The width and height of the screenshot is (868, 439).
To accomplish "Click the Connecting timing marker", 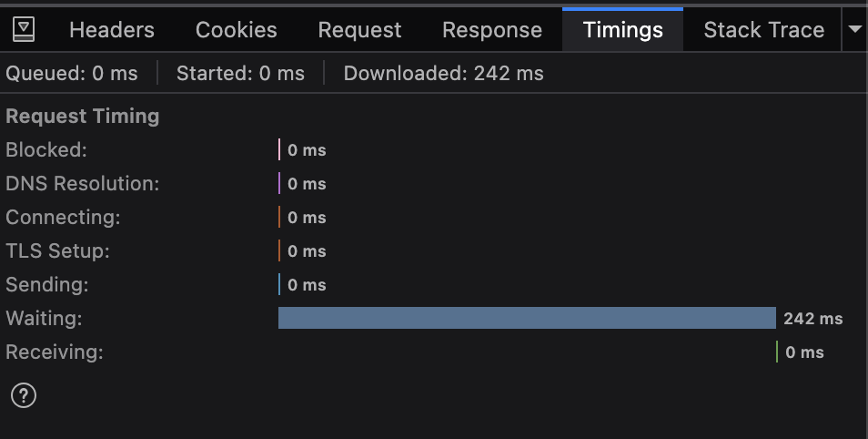I will pos(279,218).
